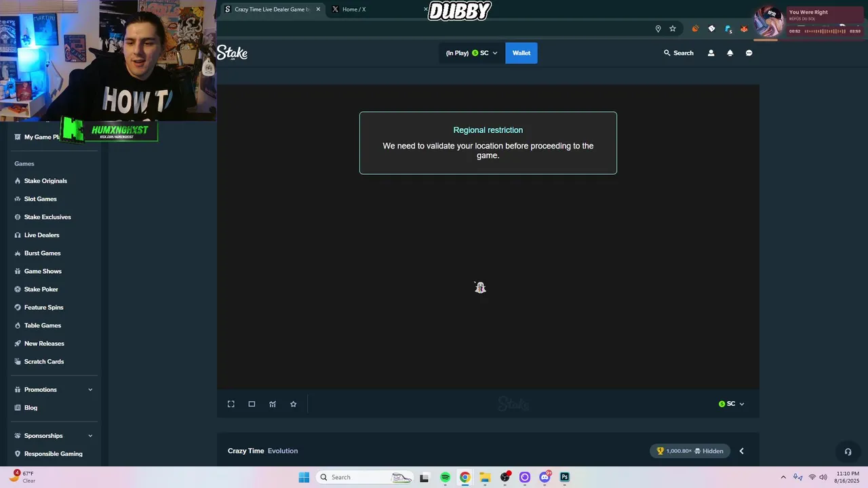868x488 pixels.
Task: Close the Home / X browser tab
Action: click(426, 9)
